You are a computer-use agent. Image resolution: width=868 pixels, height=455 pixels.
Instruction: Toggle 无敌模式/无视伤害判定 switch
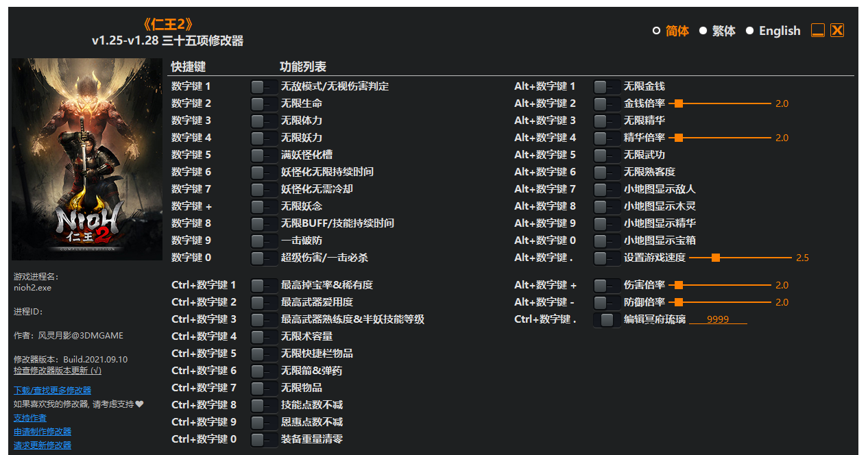[x=264, y=86]
